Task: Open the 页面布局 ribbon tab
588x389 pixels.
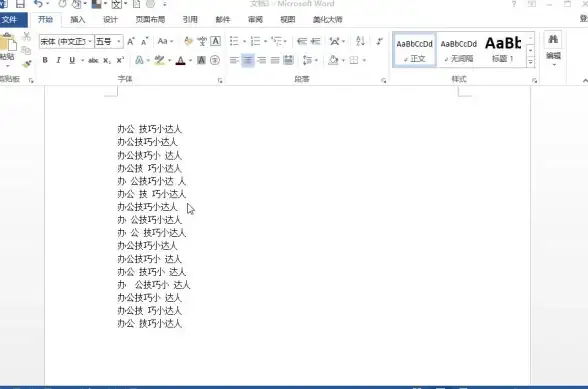Action: click(150, 20)
